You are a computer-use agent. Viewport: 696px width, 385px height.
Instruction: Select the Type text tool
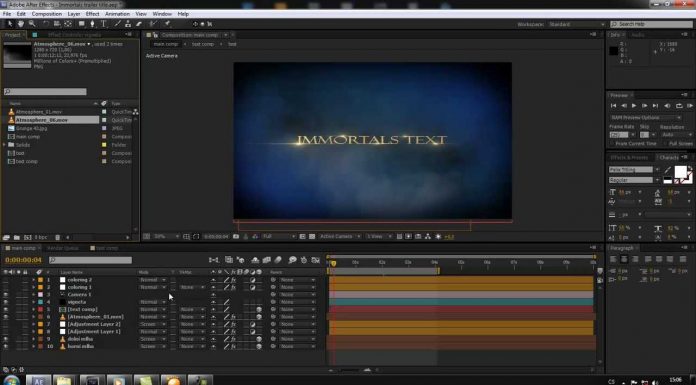[x=103, y=24]
